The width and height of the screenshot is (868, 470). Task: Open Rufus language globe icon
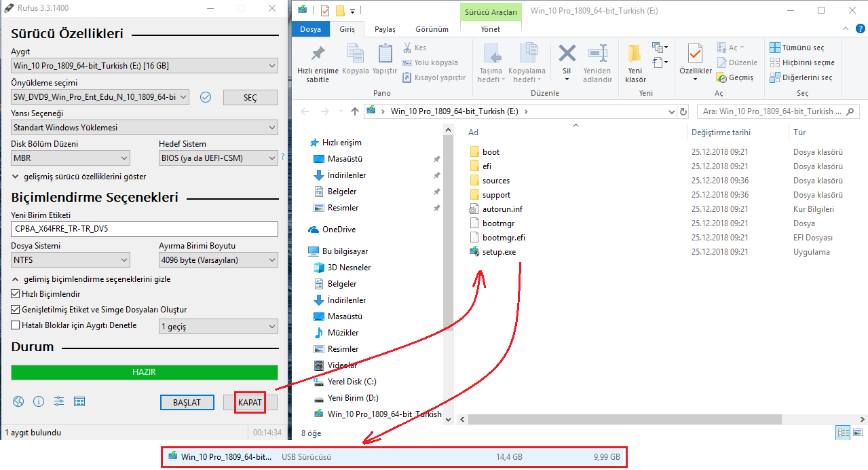(x=18, y=401)
